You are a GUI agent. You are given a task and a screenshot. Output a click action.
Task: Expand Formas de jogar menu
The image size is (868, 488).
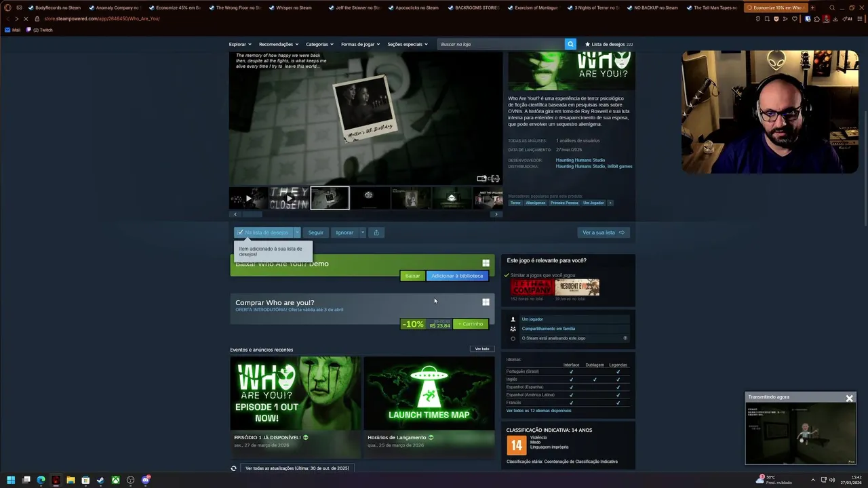360,44
